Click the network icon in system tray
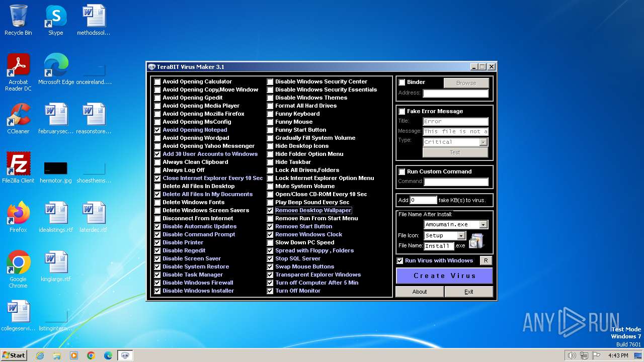This screenshot has width=644, height=362. pos(585,355)
